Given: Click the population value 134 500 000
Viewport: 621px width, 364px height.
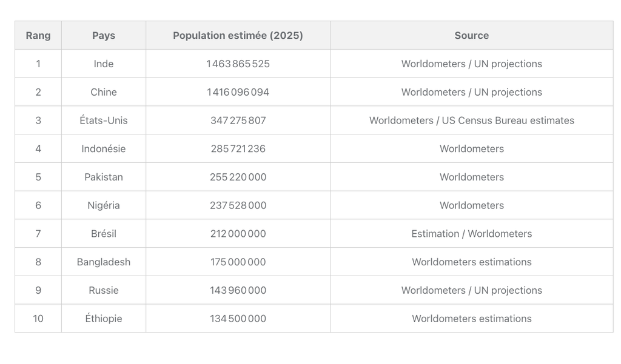Looking at the screenshot, I should pos(238,319).
